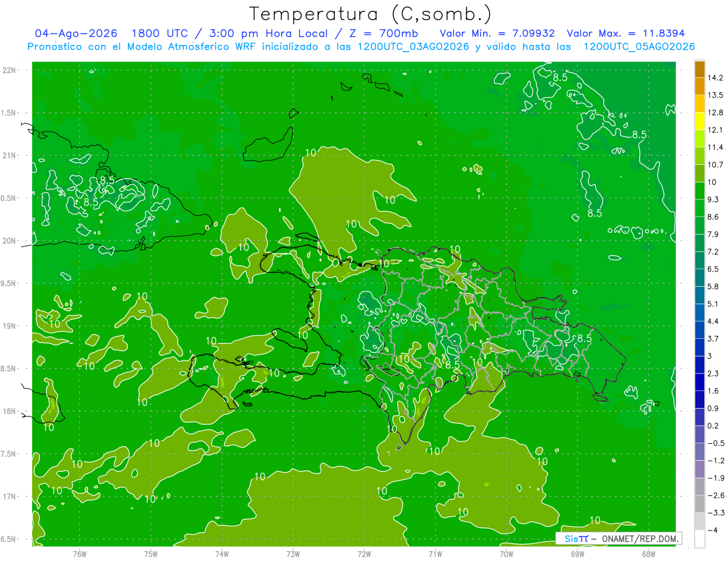
Task: Click the legend value '9.3'
Action: (x=713, y=199)
